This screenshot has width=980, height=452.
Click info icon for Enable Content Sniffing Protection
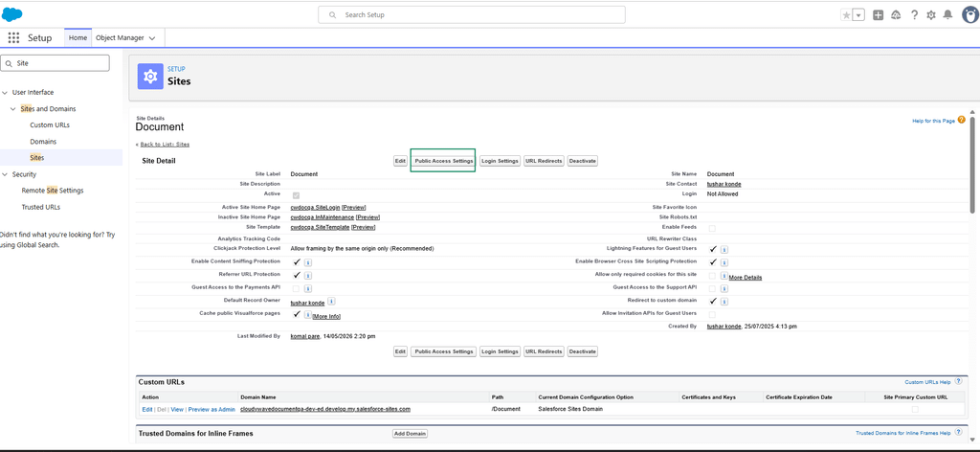click(x=309, y=262)
